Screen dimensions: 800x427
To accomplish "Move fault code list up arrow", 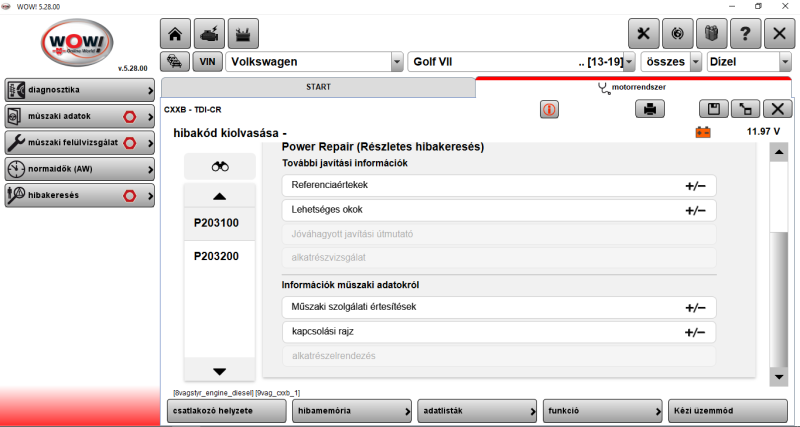I will [219, 196].
